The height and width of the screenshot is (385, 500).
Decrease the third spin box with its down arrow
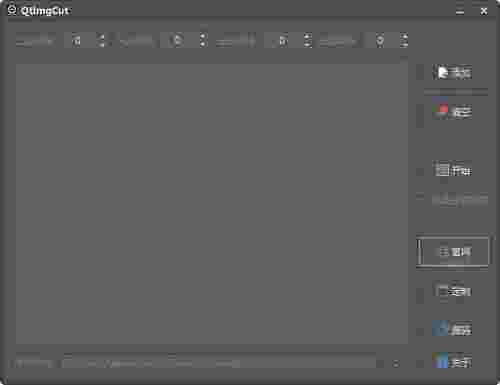(307, 44)
